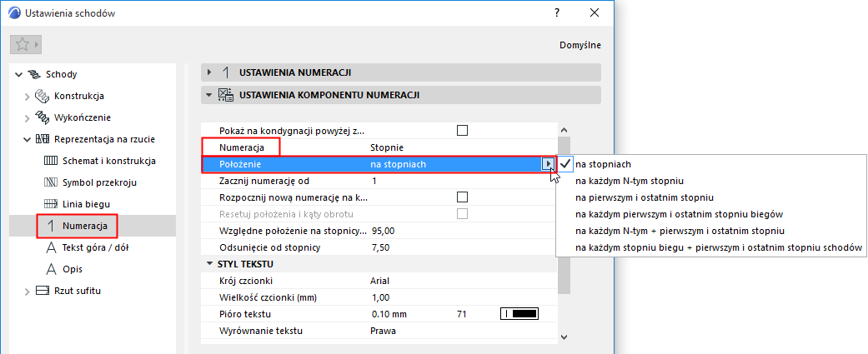Click the Linia biegu icon
Screen dimensions: 868x354
click(51, 204)
